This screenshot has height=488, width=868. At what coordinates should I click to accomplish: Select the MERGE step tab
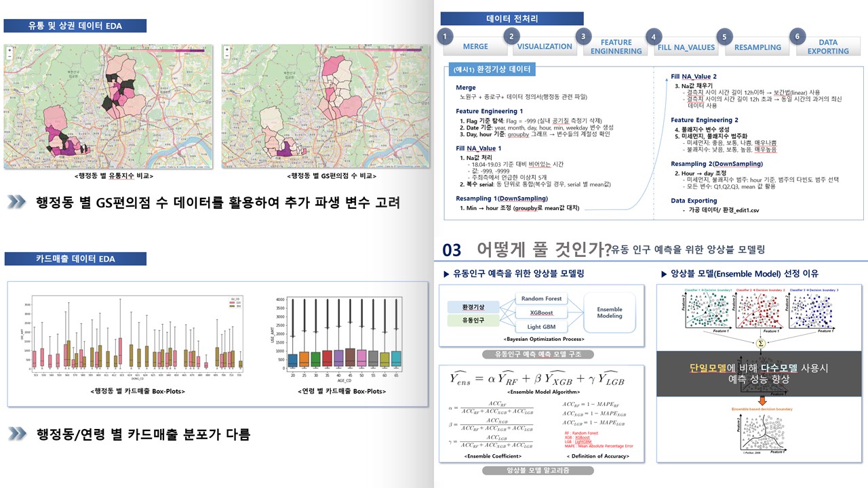475,47
